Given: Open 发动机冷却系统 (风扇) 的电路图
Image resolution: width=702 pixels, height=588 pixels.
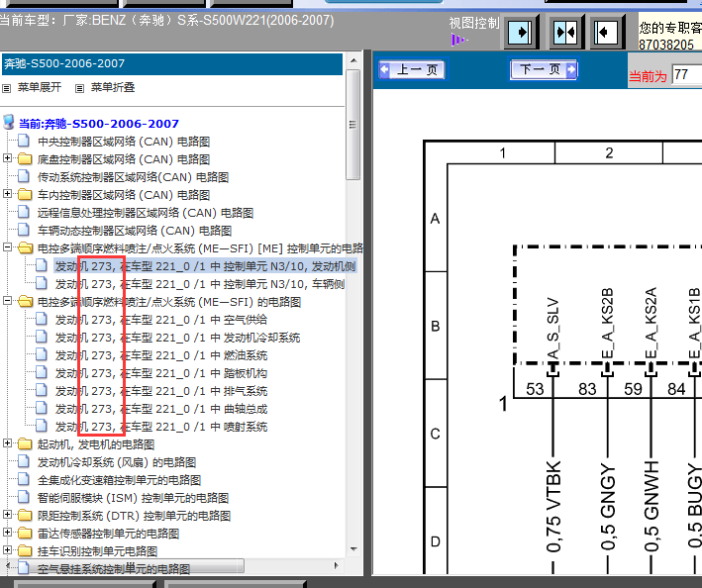Looking at the screenshot, I should pos(117,462).
